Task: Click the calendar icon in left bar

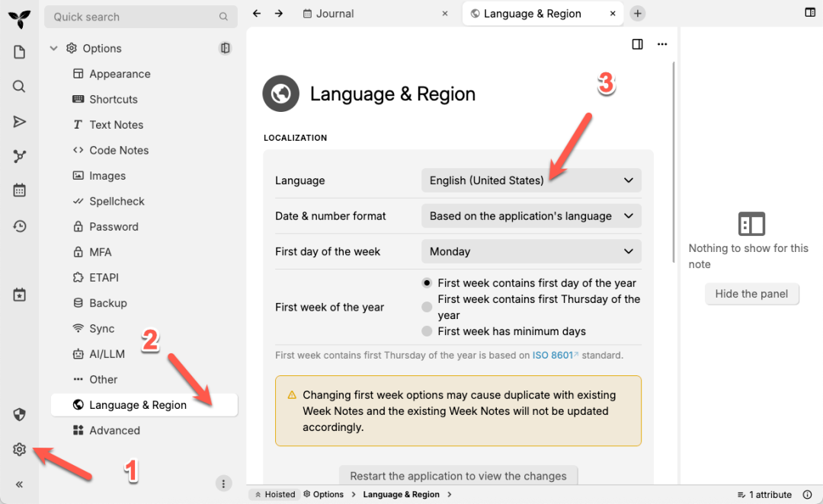Action: (x=20, y=190)
